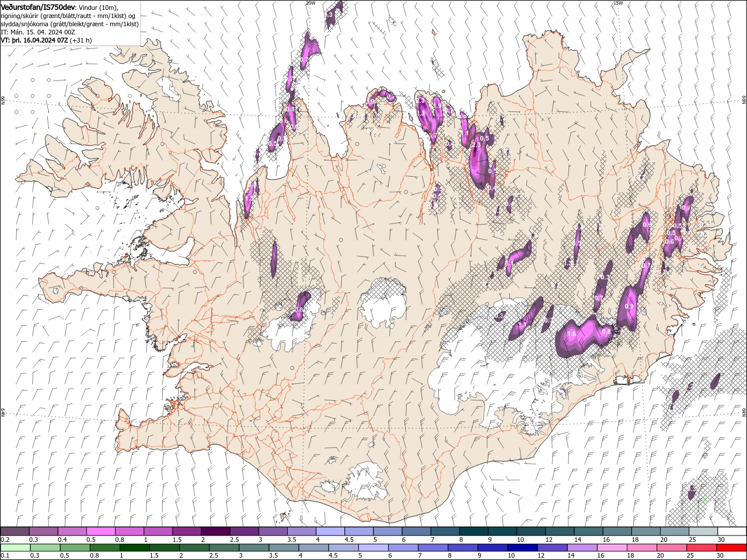Click the '4.5' label in the upper legend row
Viewport: 747px width, 560px height.
click(349, 540)
